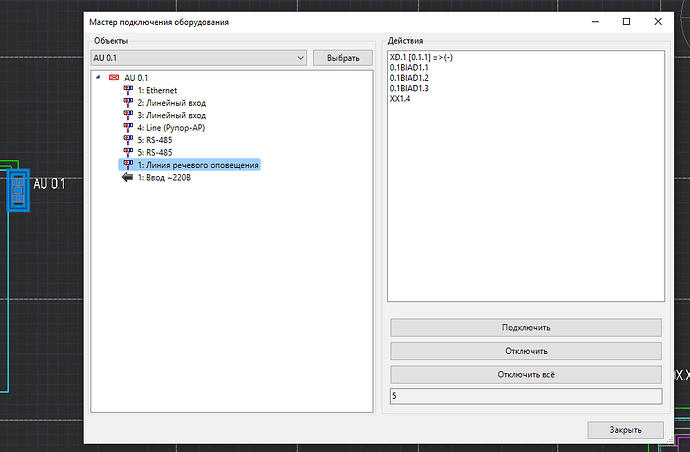Image resolution: width=690 pixels, height=452 pixels.
Task: Open the Объекты dropdown list
Action: click(300, 58)
